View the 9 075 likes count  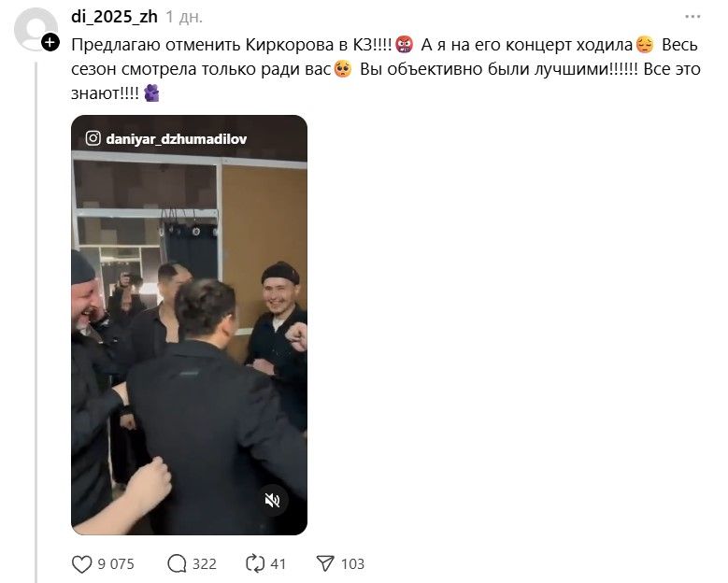[x=116, y=564]
